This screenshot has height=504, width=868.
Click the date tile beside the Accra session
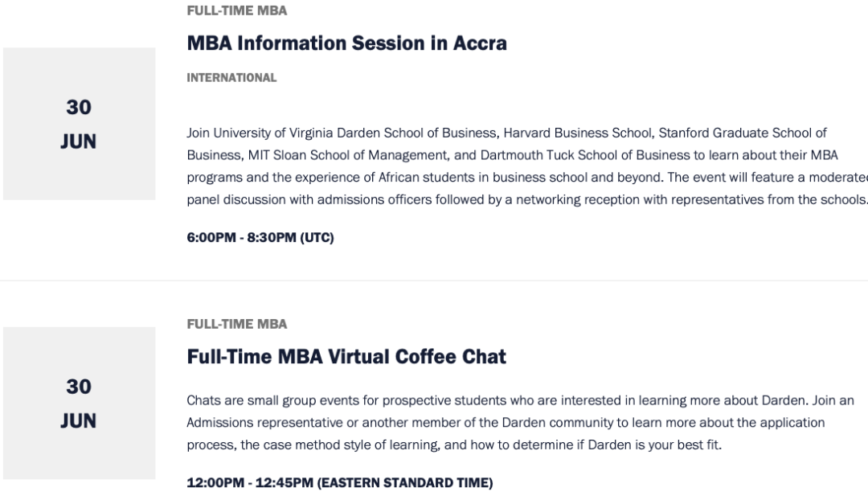[x=79, y=124]
